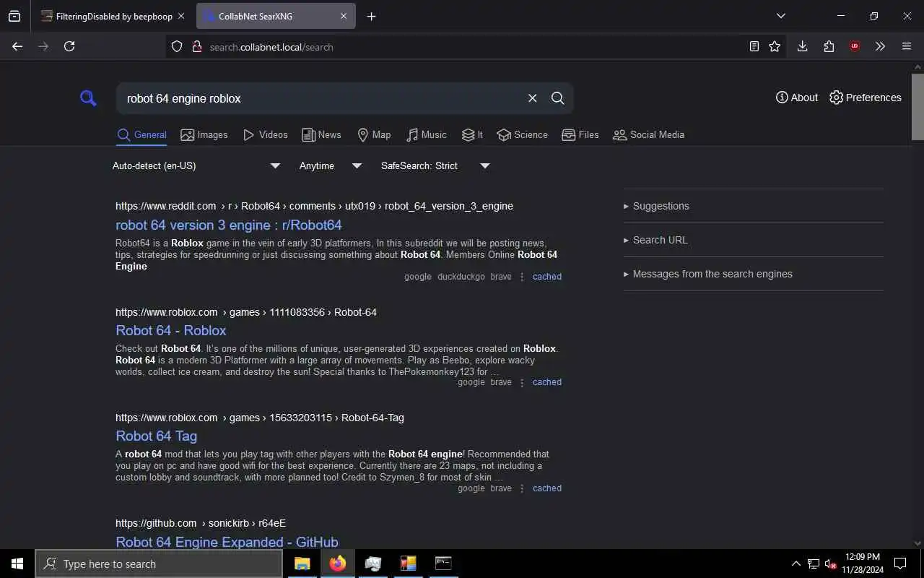Bookmark this page with star icon
This screenshot has width=924, height=578.
tap(775, 46)
